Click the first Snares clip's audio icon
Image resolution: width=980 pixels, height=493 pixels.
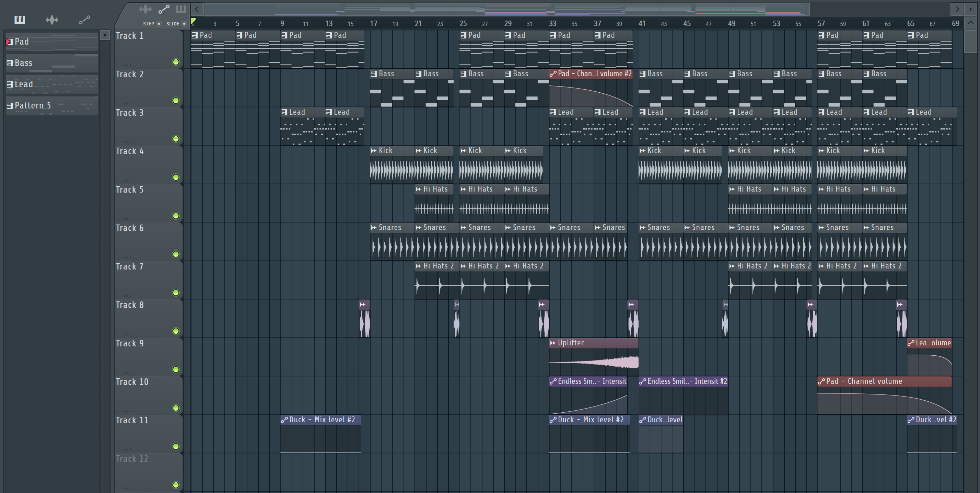[374, 228]
